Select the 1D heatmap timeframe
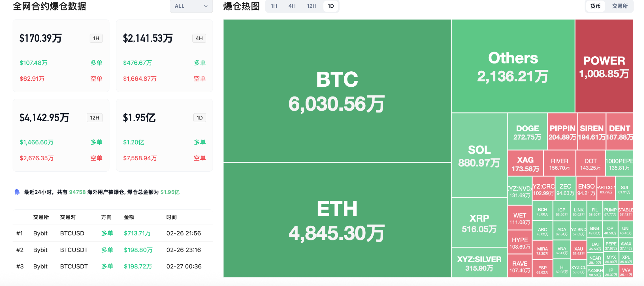The width and height of the screenshot is (644, 286). tap(330, 6)
